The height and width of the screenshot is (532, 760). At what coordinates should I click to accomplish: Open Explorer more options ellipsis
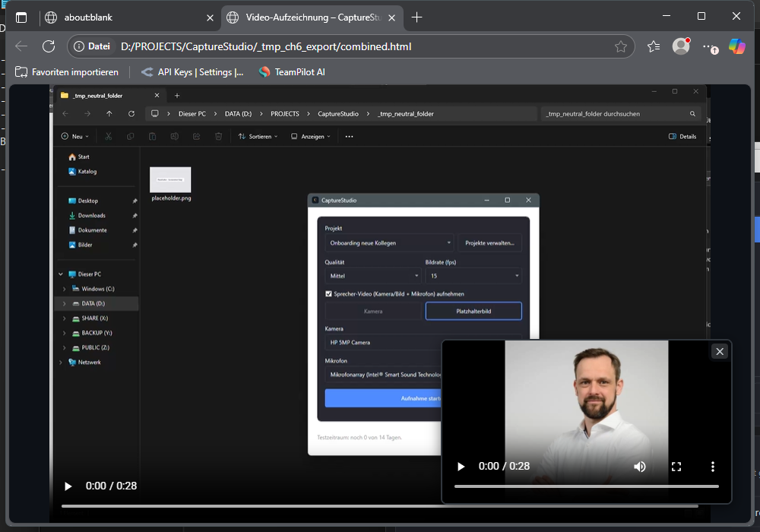349,137
